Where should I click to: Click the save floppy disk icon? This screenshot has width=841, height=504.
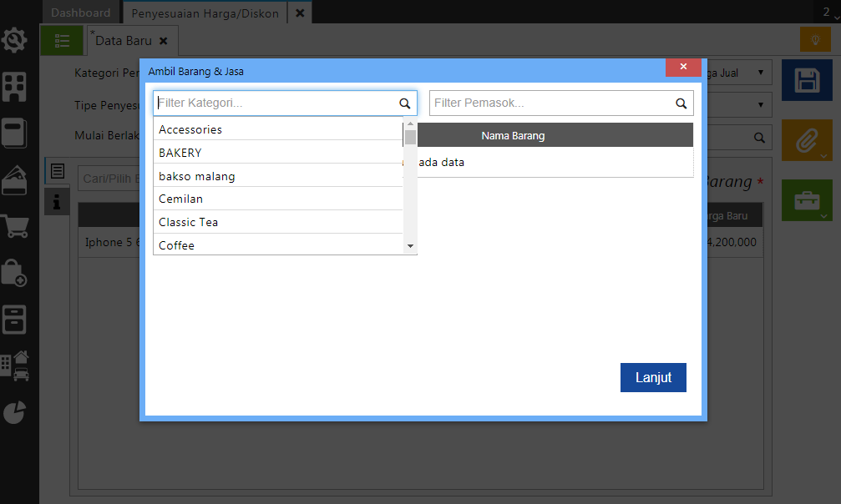point(806,80)
